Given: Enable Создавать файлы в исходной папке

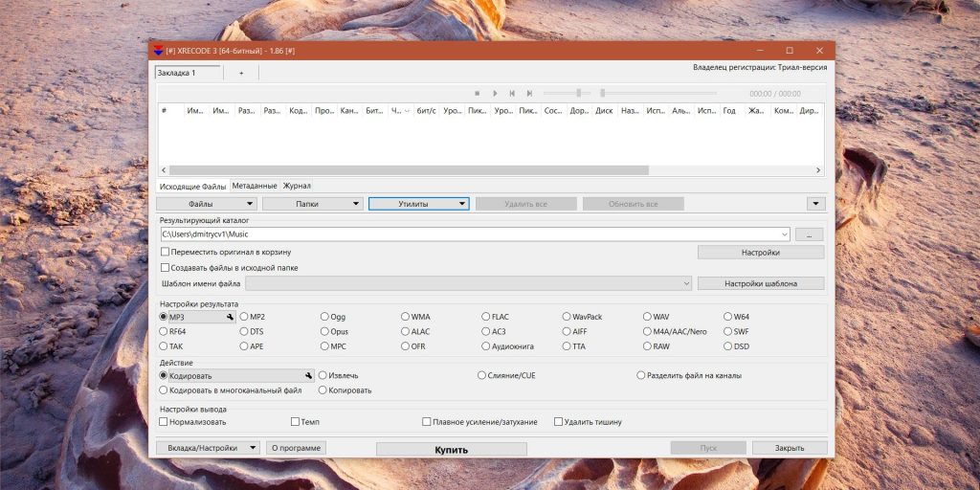Looking at the screenshot, I should pos(165,268).
